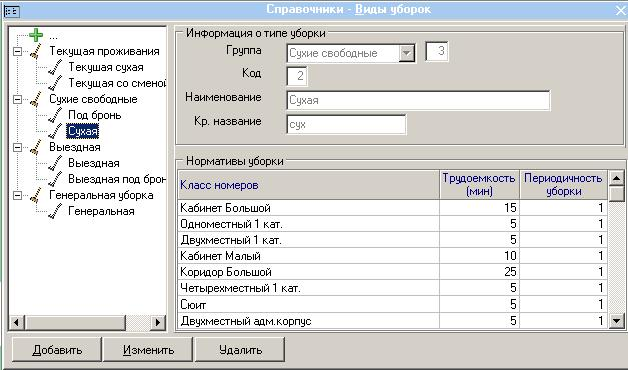Click the brush icon beside Под бронь

pyautogui.click(x=55, y=115)
